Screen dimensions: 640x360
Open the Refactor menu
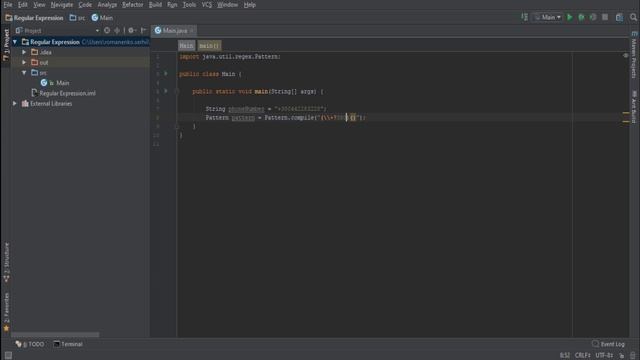pyautogui.click(x=133, y=5)
